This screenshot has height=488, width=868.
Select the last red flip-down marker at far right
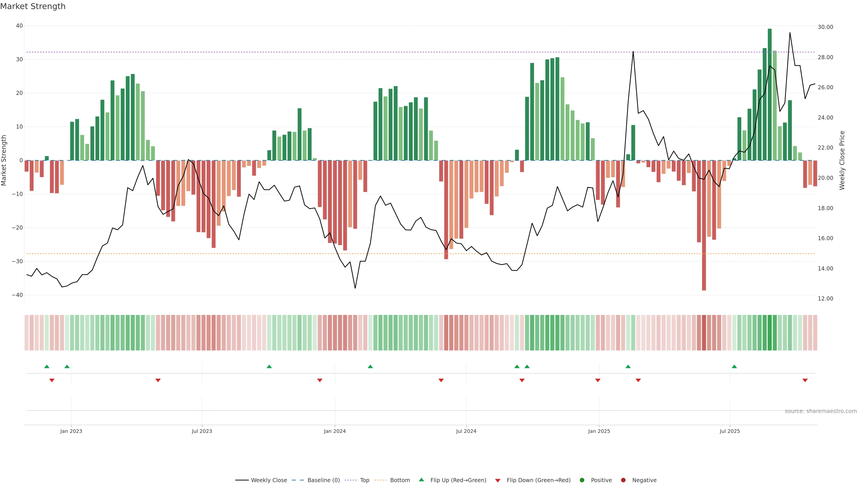point(805,380)
